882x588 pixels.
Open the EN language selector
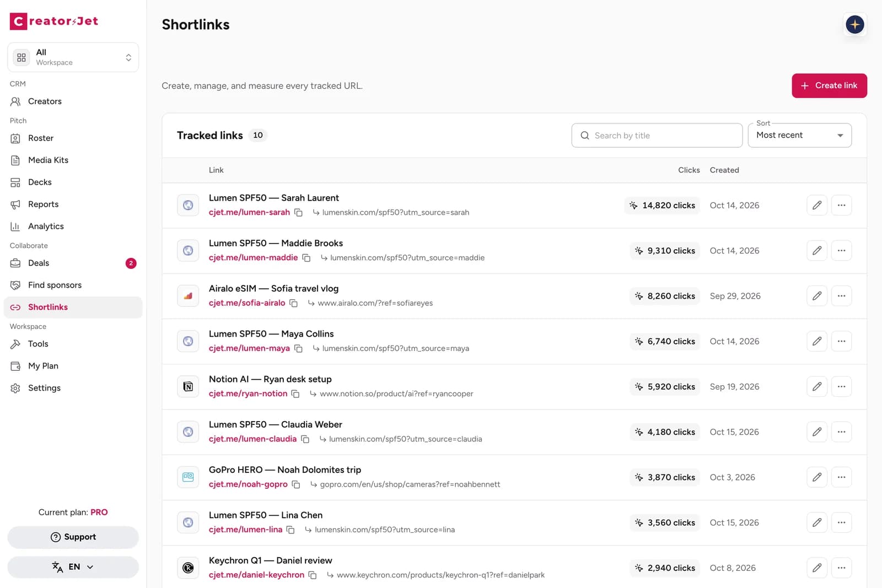(73, 567)
